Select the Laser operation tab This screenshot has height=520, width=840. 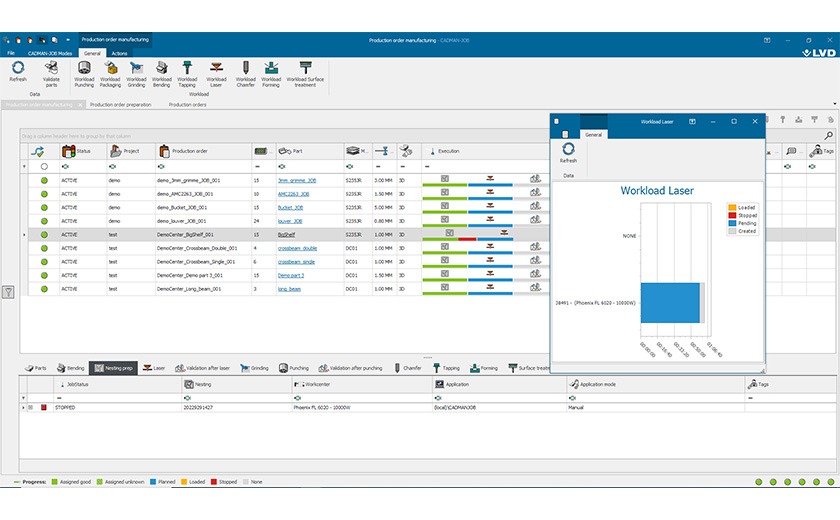pyautogui.click(x=154, y=368)
